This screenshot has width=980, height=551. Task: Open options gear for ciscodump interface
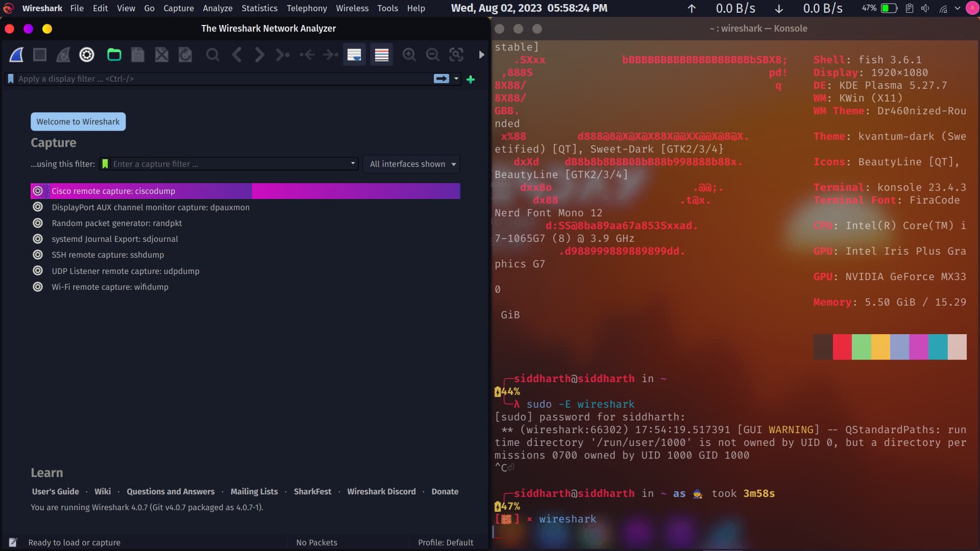coord(38,191)
